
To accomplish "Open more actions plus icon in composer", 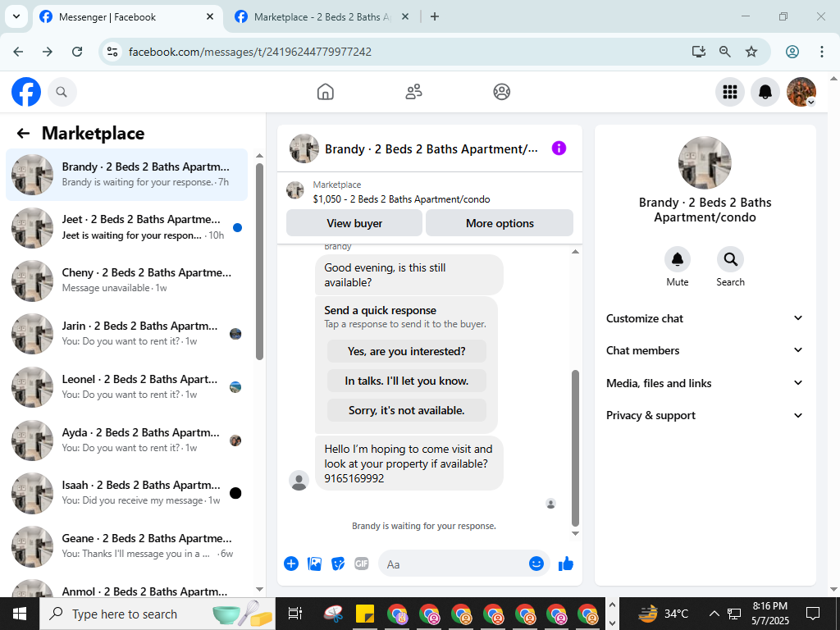I will (x=291, y=564).
